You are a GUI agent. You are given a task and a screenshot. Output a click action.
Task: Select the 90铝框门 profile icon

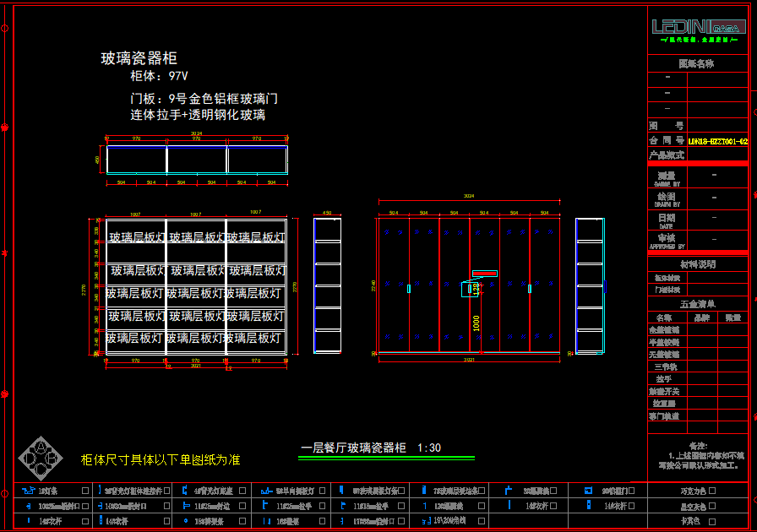coord(589,490)
